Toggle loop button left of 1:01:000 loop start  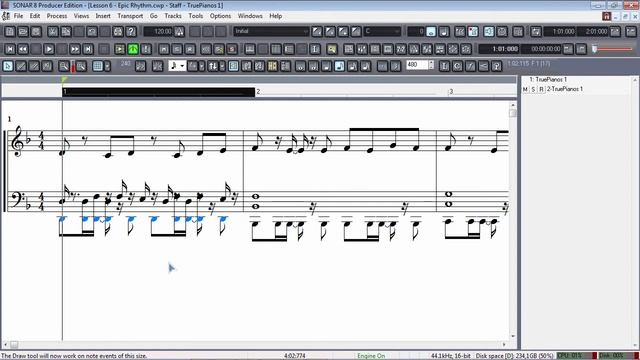[x=536, y=31]
